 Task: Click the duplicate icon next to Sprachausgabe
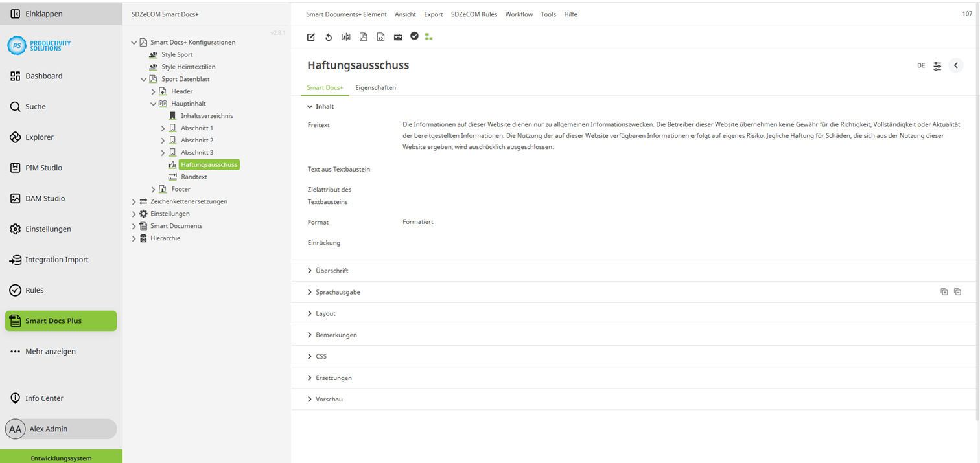(x=944, y=291)
